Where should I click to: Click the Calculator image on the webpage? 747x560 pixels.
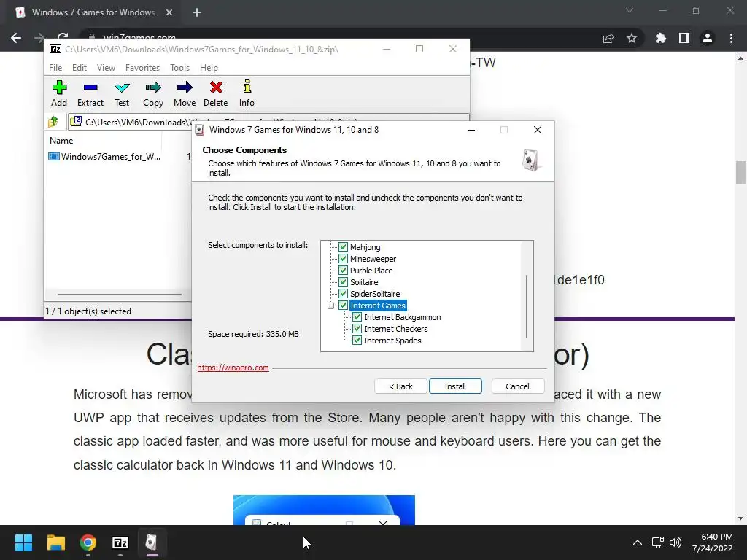point(324,510)
